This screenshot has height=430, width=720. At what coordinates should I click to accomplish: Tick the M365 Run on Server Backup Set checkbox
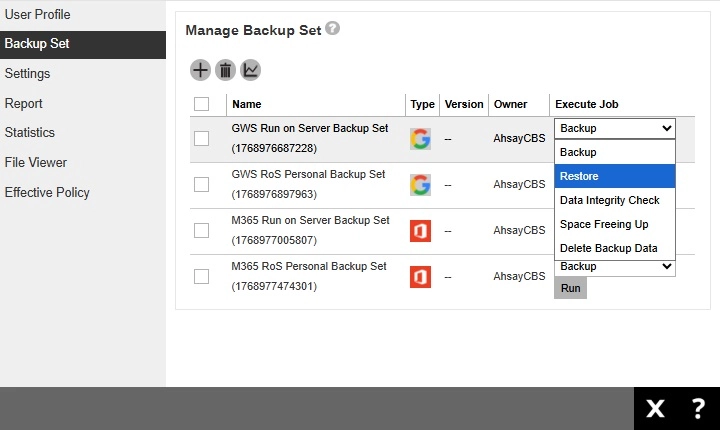(x=201, y=230)
